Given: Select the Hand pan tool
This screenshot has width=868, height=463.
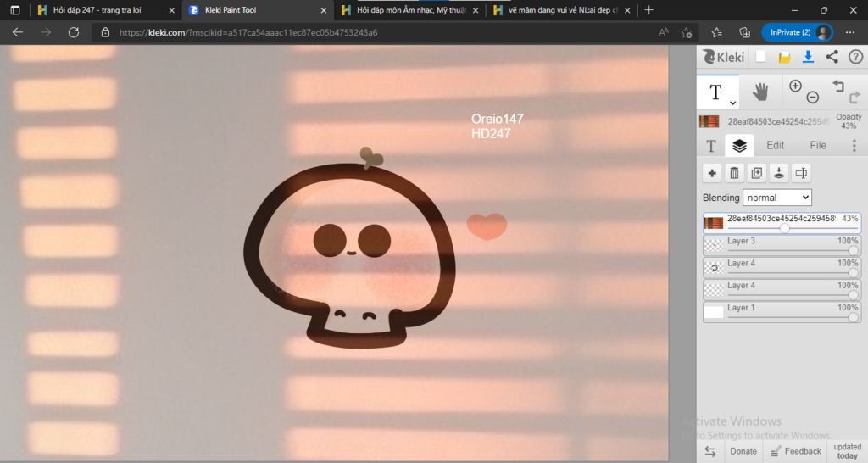Looking at the screenshot, I should [x=760, y=92].
